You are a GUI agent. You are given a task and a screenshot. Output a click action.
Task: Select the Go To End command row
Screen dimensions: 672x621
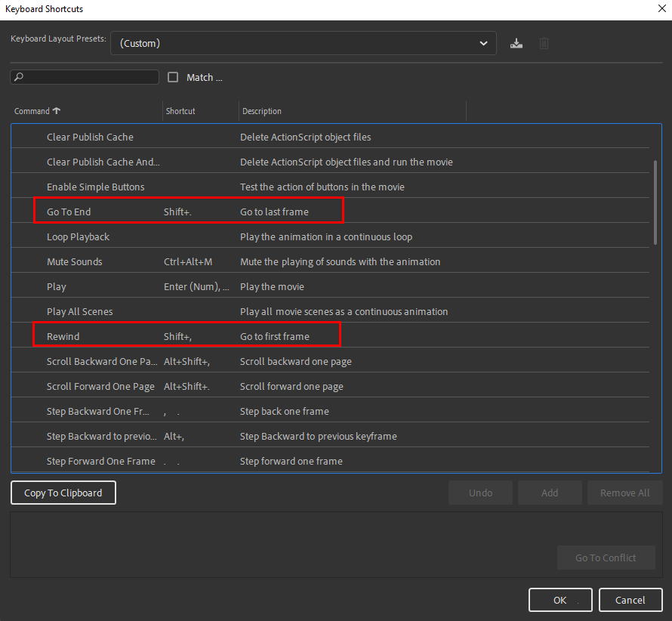(x=113, y=212)
